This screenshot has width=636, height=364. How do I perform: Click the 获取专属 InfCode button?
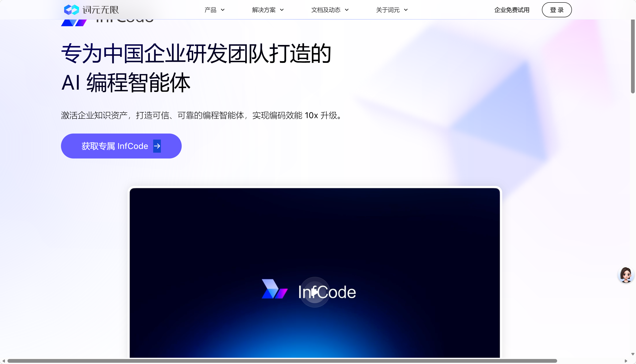coord(121,146)
